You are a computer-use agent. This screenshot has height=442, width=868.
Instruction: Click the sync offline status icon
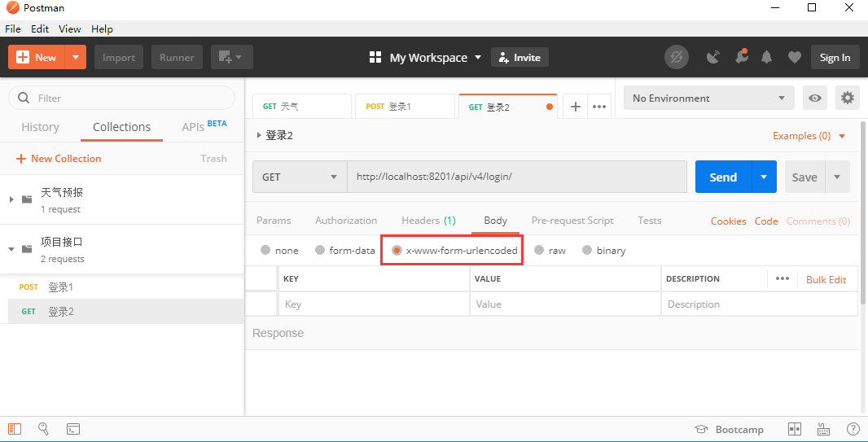pyautogui.click(x=677, y=57)
